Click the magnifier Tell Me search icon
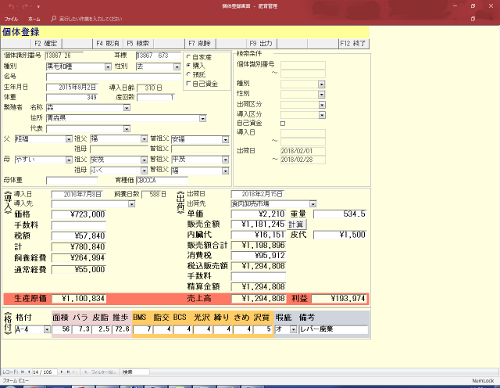Viewport: 500px width, 388px height. click(x=53, y=19)
